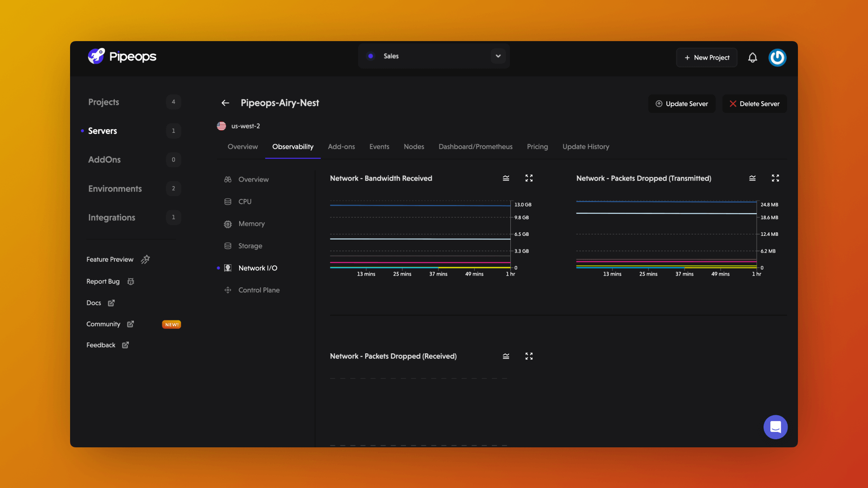The image size is (868, 488).
Task: Select the Network I/O section
Action: tap(258, 268)
